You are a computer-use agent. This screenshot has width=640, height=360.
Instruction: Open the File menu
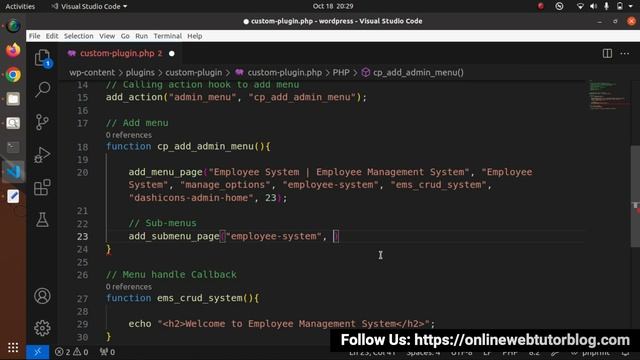point(34,36)
